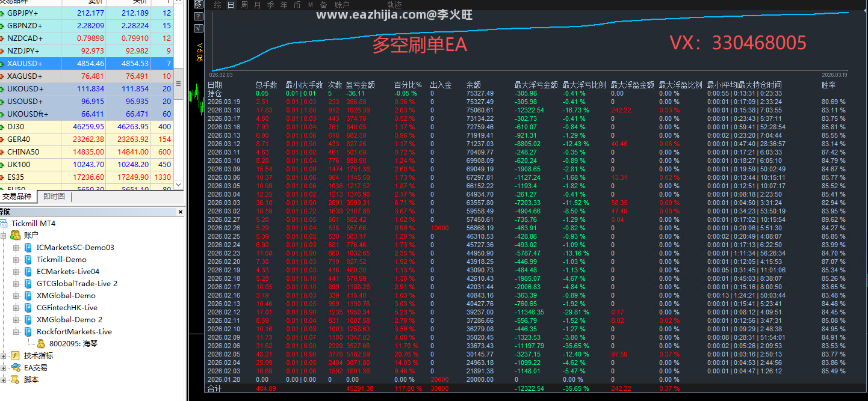
Task: Expand the ICMarketsSC-Demo03 node
Action: (x=16, y=248)
